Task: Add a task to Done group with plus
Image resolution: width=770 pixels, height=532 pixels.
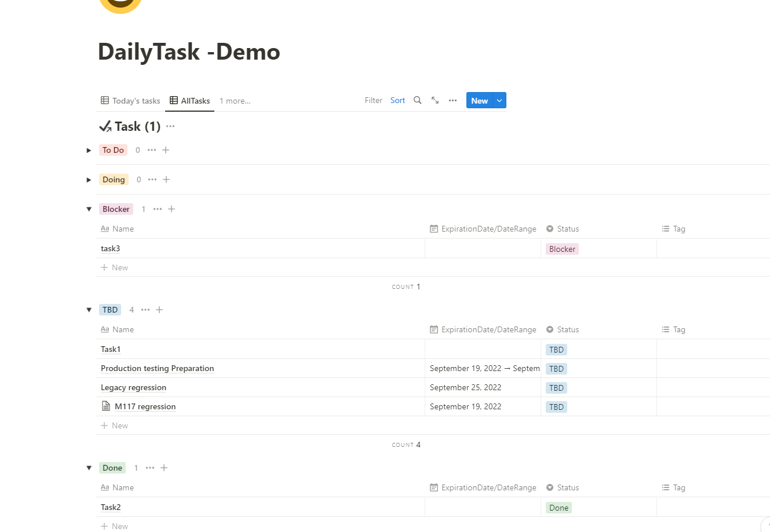Action: pyautogui.click(x=164, y=468)
